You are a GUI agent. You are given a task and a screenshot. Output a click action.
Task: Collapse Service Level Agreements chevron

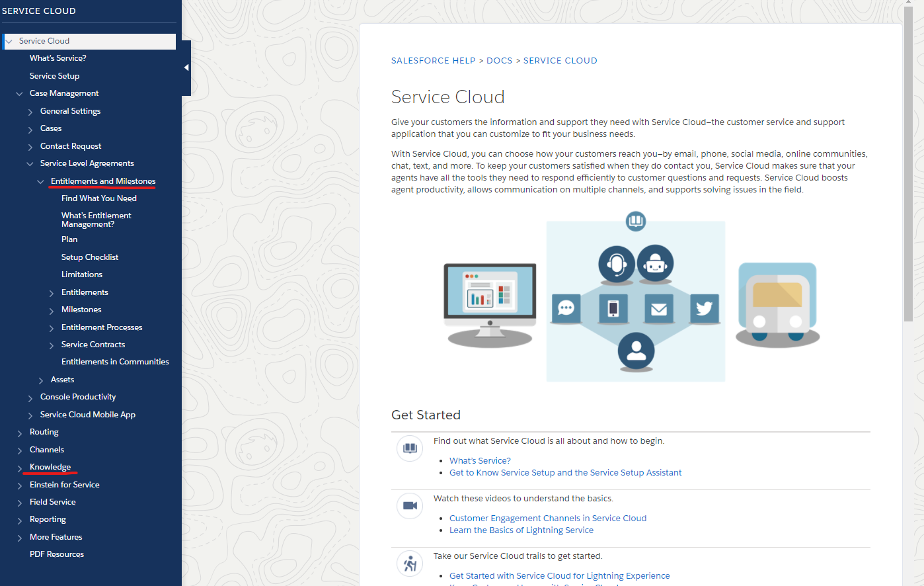[x=30, y=164]
